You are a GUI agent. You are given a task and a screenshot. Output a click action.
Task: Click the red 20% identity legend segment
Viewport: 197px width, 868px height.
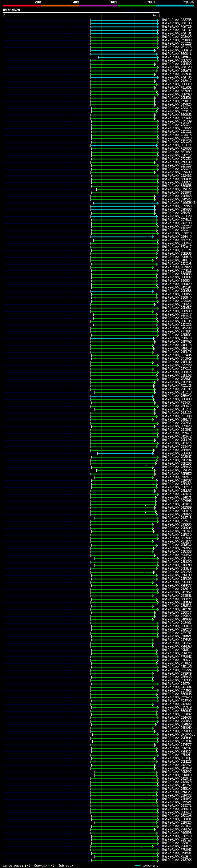(x=22, y=6)
